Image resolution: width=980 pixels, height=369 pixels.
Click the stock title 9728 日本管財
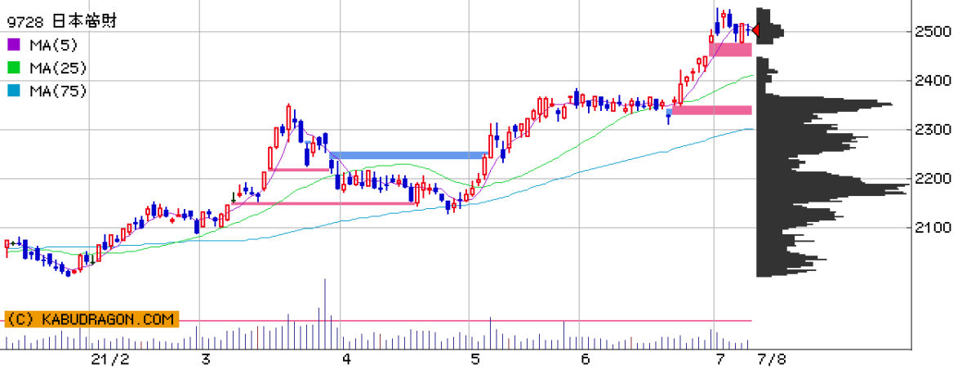61,21
